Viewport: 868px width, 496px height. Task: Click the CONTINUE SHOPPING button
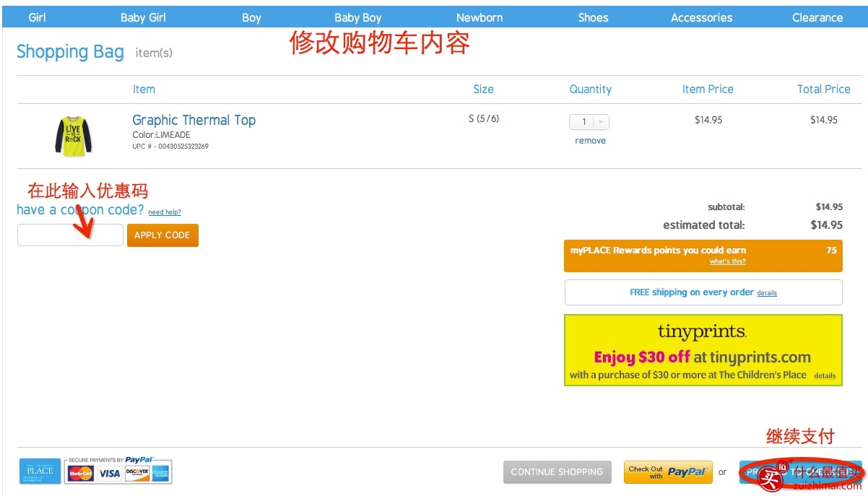557,472
